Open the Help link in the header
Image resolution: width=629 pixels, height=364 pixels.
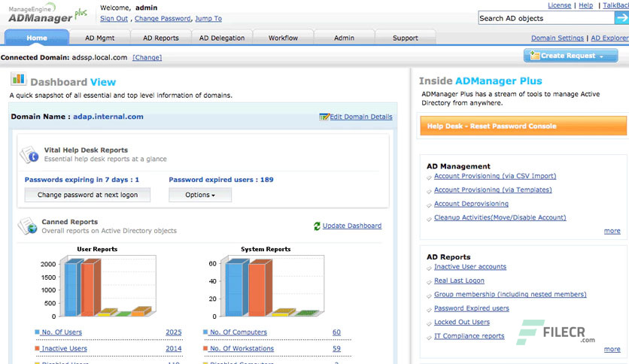585,5
